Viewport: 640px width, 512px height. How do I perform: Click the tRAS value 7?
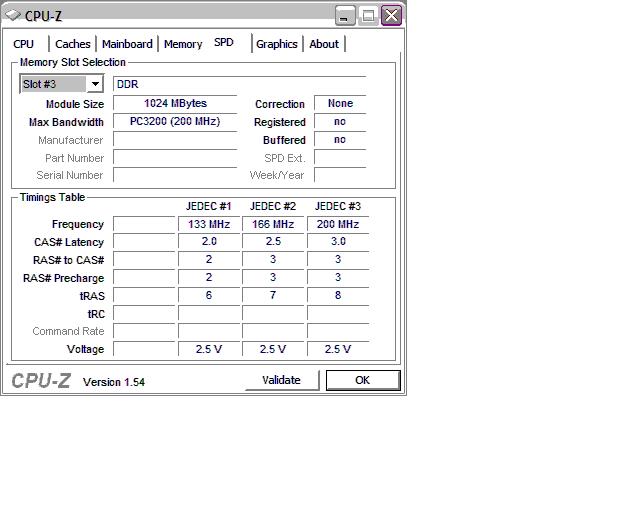click(x=273, y=295)
